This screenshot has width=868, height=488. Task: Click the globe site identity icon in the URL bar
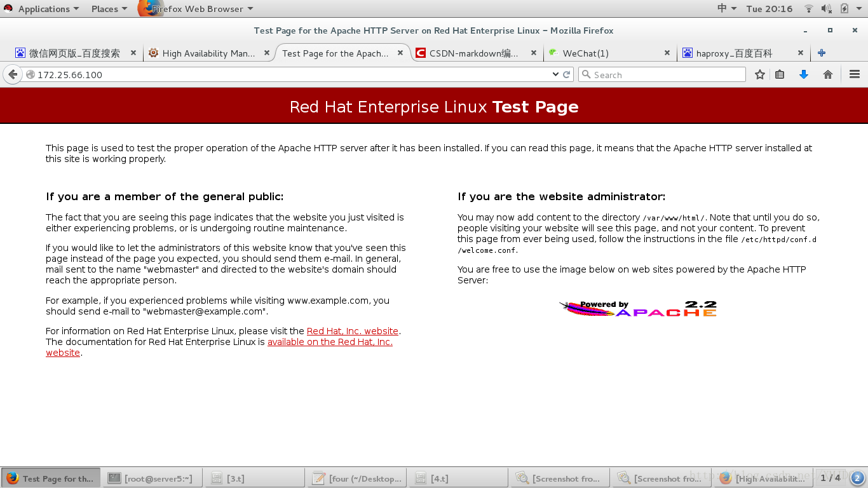click(x=30, y=74)
